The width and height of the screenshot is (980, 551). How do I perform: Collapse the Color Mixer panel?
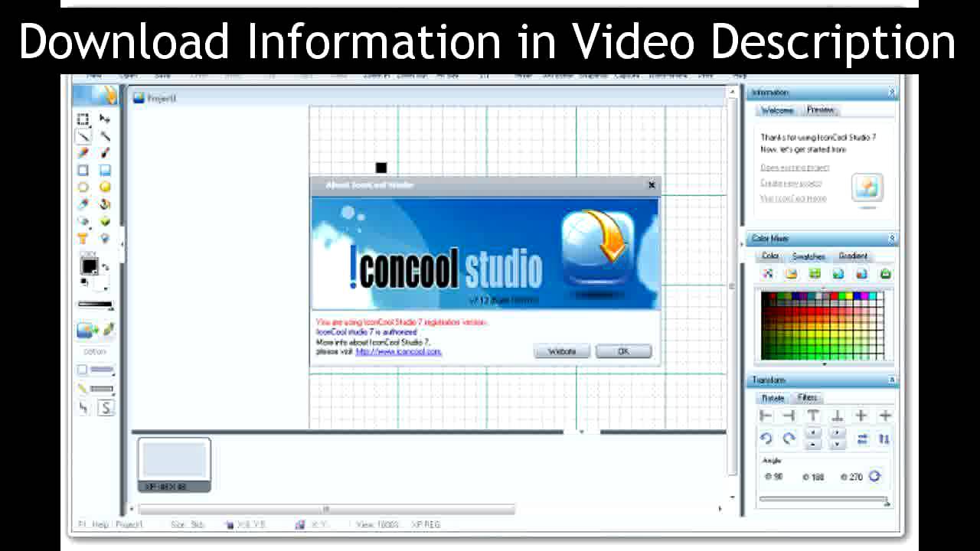[891, 238]
